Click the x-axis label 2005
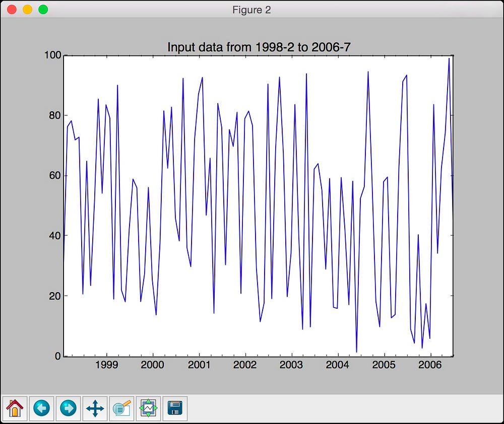Image resolution: width=504 pixels, height=424 pixels. tap(384, 365)
